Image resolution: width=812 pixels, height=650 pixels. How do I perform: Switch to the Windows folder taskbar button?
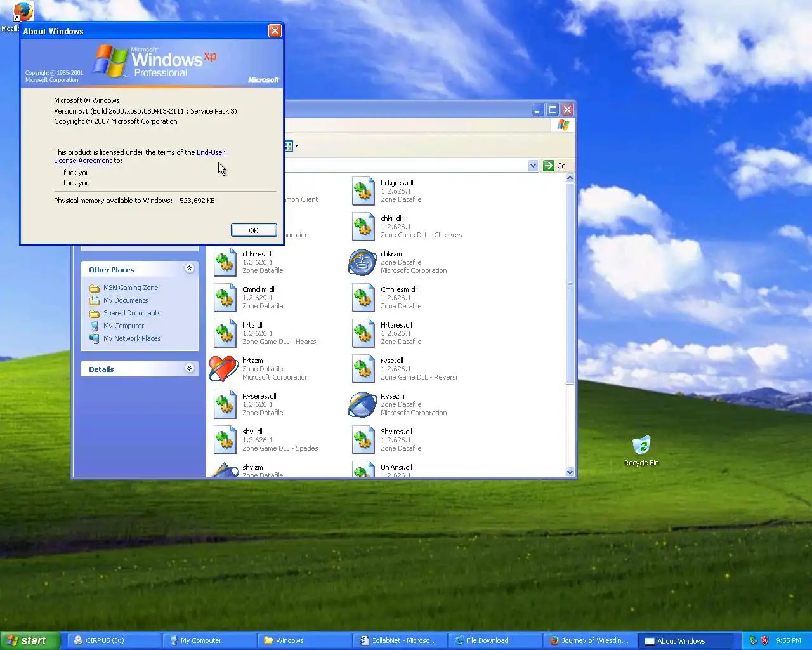(304, 640)
